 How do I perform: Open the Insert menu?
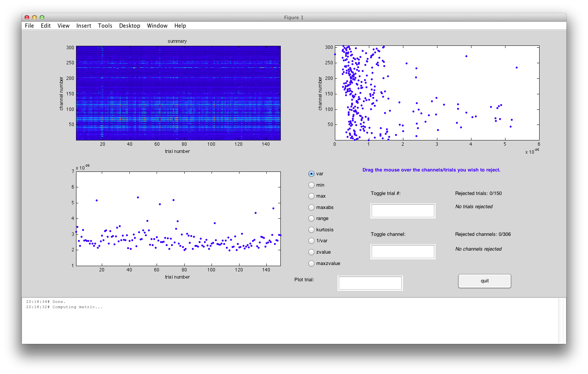pos(84,26)
